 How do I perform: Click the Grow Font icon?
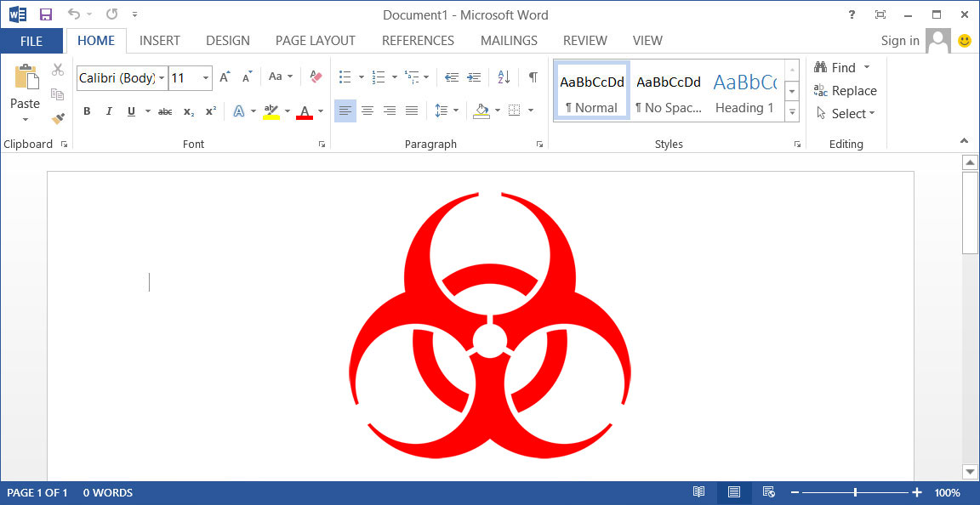225,77
